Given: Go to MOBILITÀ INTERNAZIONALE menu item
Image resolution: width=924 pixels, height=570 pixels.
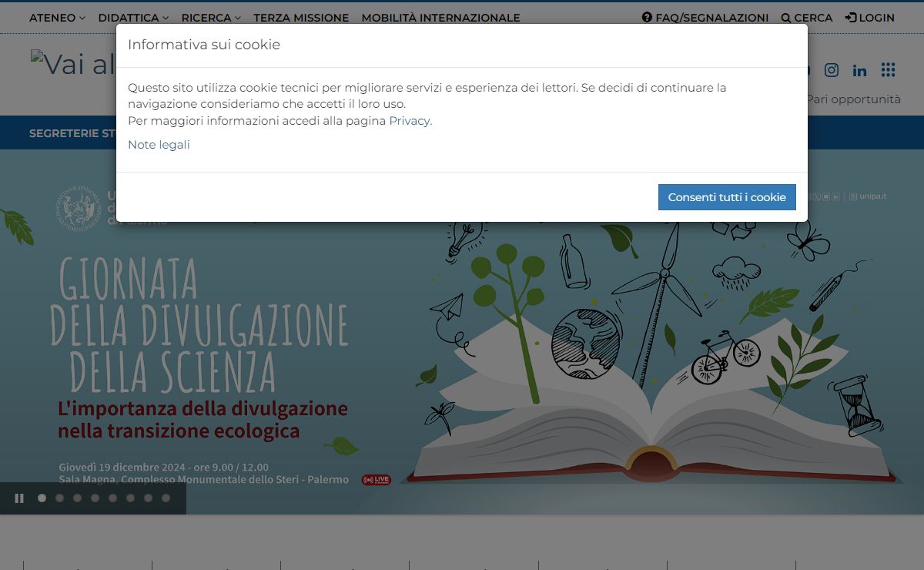Looking at the screenshot, I should click(440, 18).
